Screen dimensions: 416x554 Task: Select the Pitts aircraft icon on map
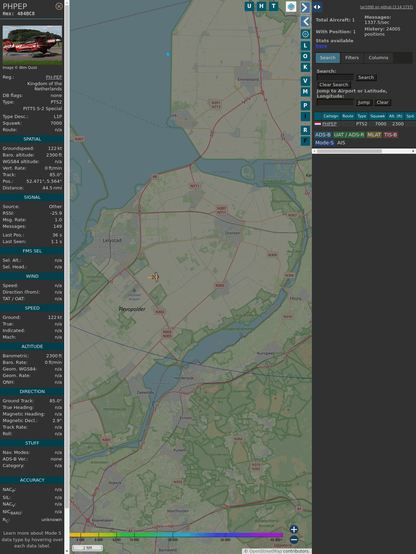(x=155, y=277)
